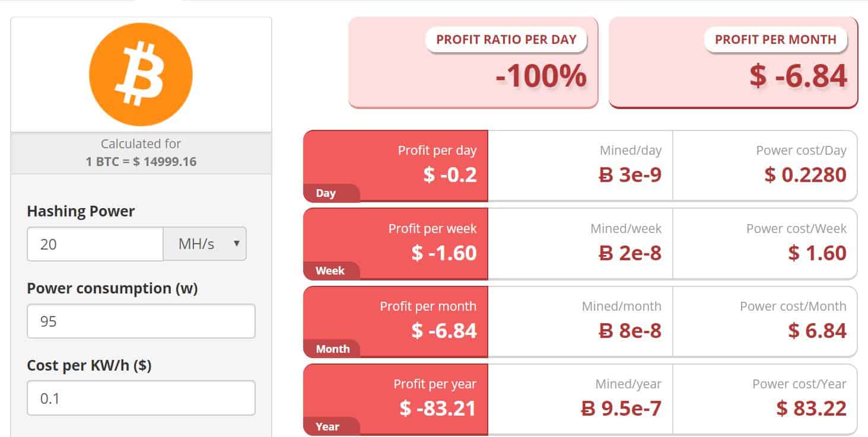Click the Hashing Power input field
The width and height of the screenshot is (868, 437).
click(x=95, y=244)
